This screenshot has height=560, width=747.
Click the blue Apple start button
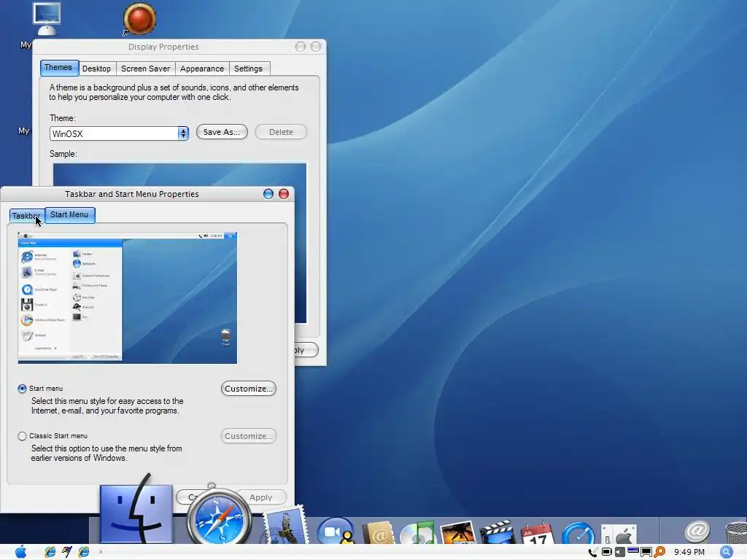(21, 552)
